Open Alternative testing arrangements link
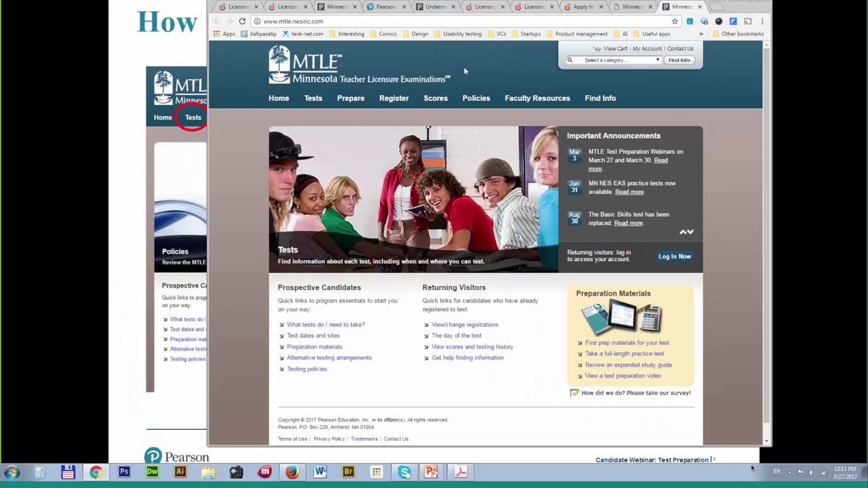This screenshot has height=488, width=868. coord(329,358)
